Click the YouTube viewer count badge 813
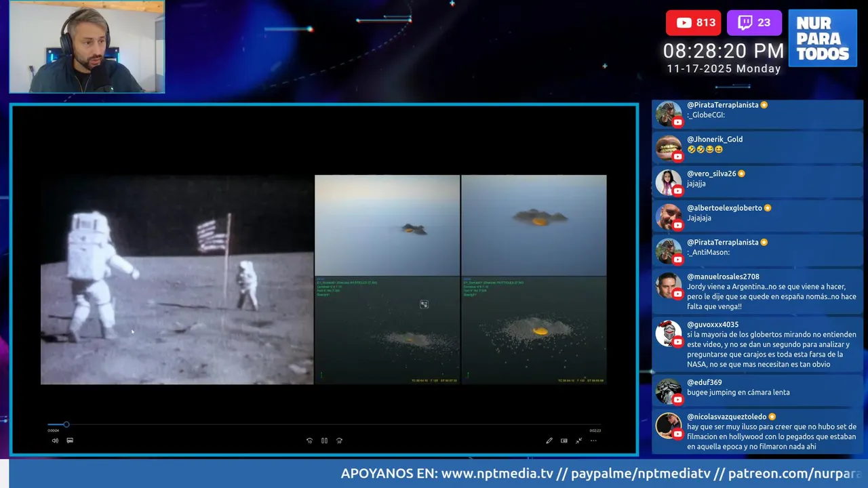The height and width of the screenshot is (488, 868). coord(693,22)
